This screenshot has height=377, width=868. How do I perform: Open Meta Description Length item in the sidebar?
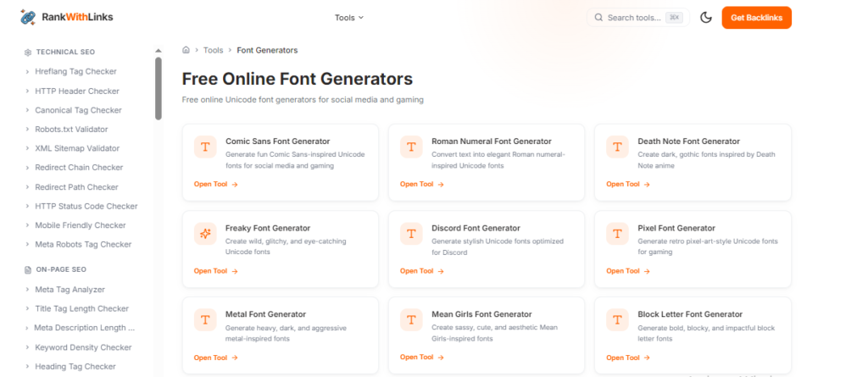(x=84, y=328)
